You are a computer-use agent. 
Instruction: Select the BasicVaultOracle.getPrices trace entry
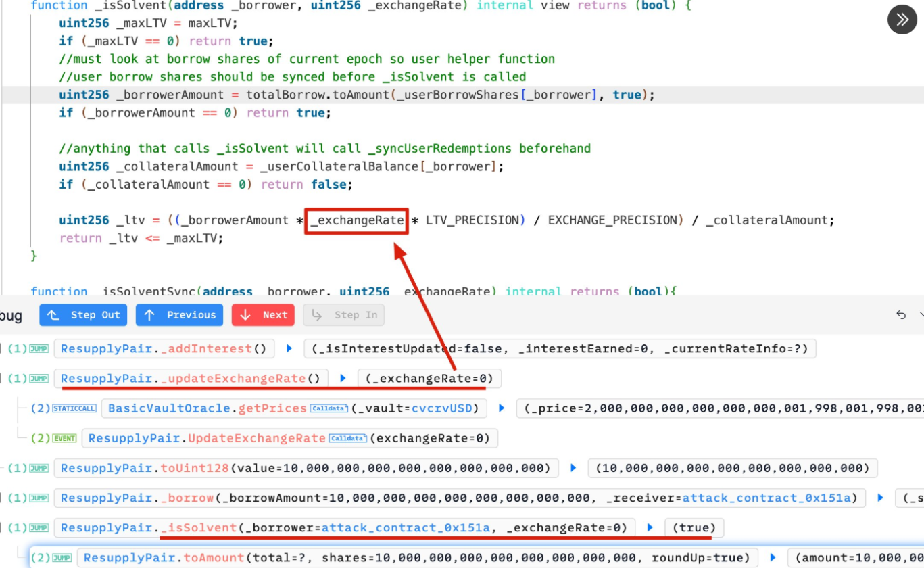pyautogui.click(x=294, y=408)
